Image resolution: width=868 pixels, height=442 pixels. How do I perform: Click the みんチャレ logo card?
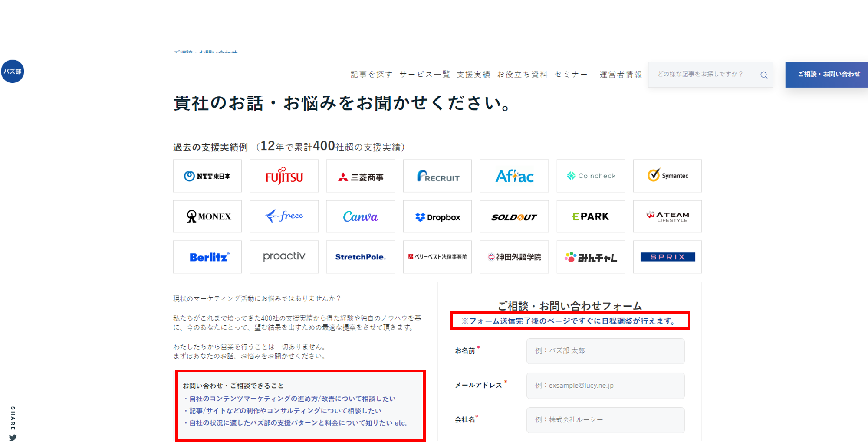tap(591, 257)
